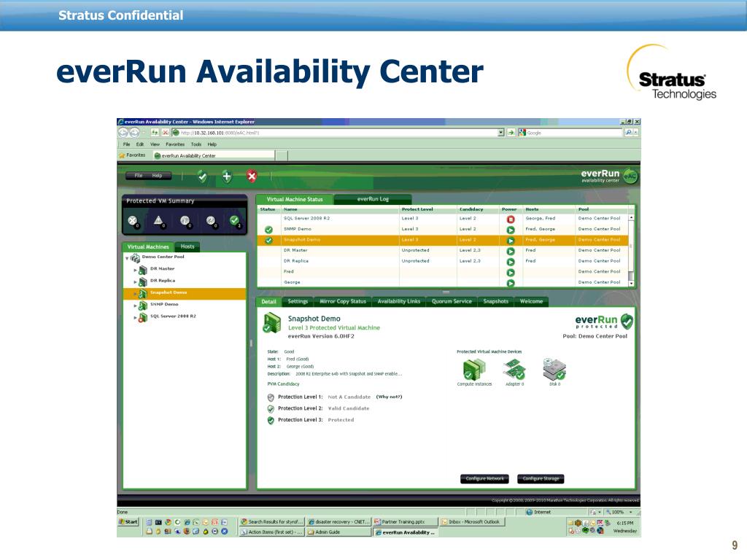747x560 pixels.
Task: Click the Google search magnifier icon
Action: tap(629, 133)
